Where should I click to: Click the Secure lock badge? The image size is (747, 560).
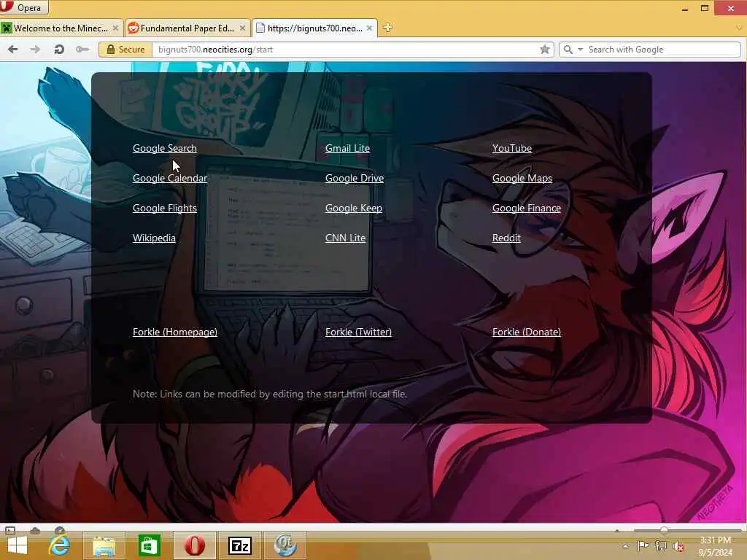coord(125,50)
